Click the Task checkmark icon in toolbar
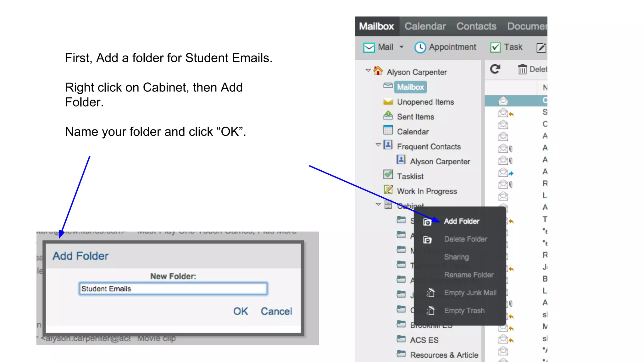Image resolution: width=644 pixels, height=362 pixels. coord(495,47)
